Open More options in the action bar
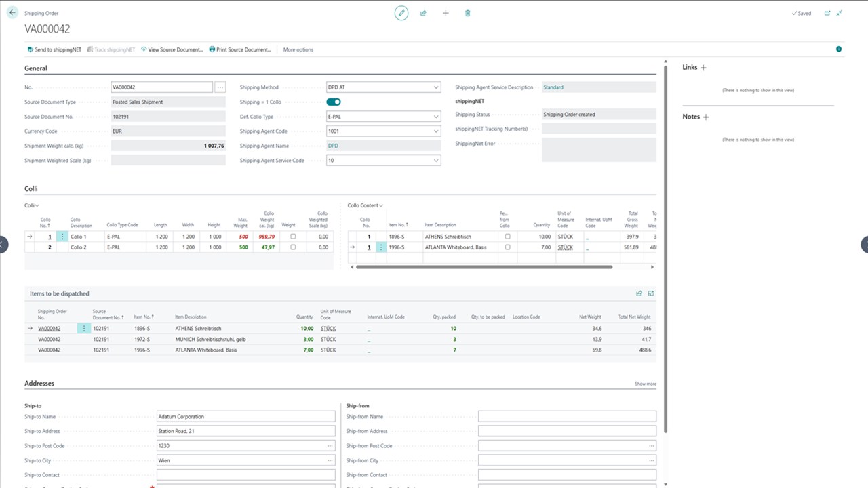Image resolution: width=868 pixels, height=488 pixels. click(298, 49)
